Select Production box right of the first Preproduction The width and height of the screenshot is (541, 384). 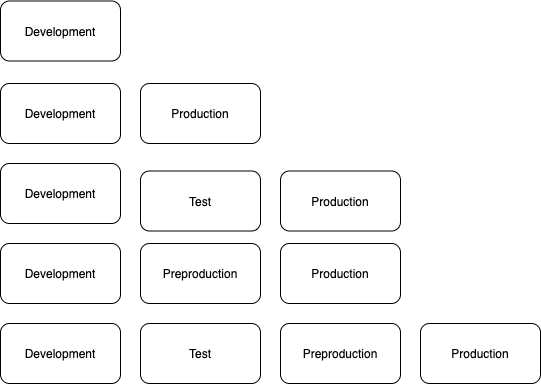click(341, 274)
